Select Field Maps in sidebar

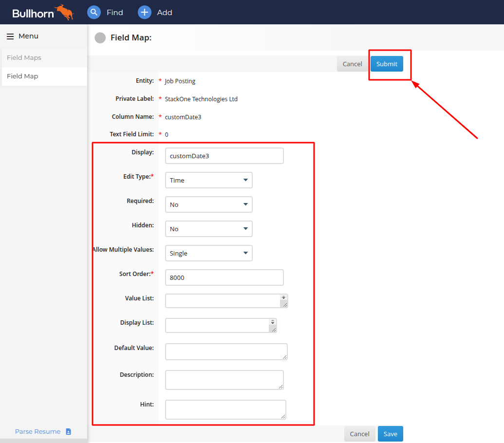[44, 58]
